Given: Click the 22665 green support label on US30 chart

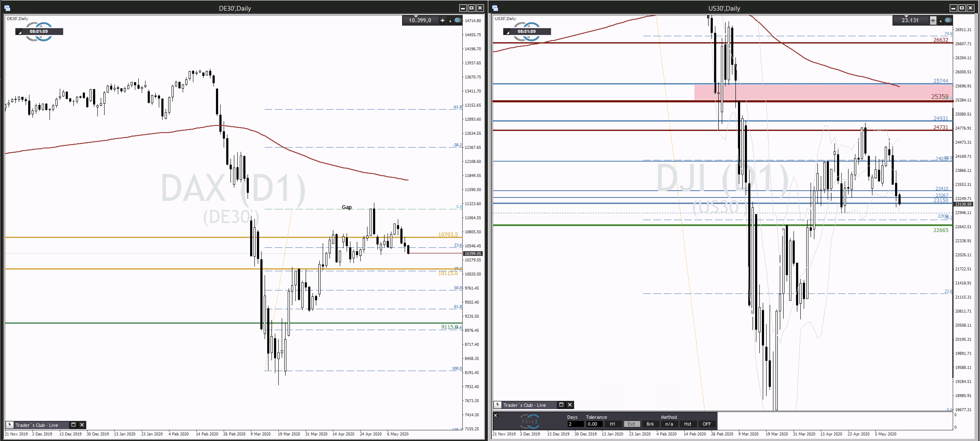Looking at the screenshot, I should [941, 230].
